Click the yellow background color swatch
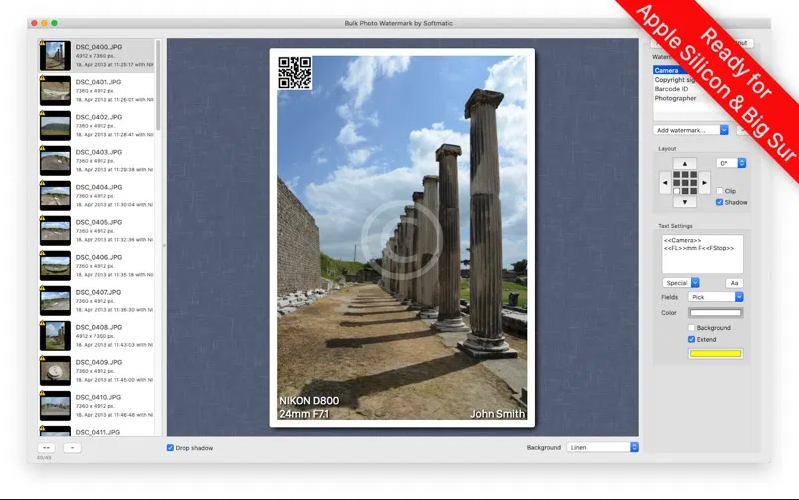This screenshot has width=799, height=500. point(715,353)
